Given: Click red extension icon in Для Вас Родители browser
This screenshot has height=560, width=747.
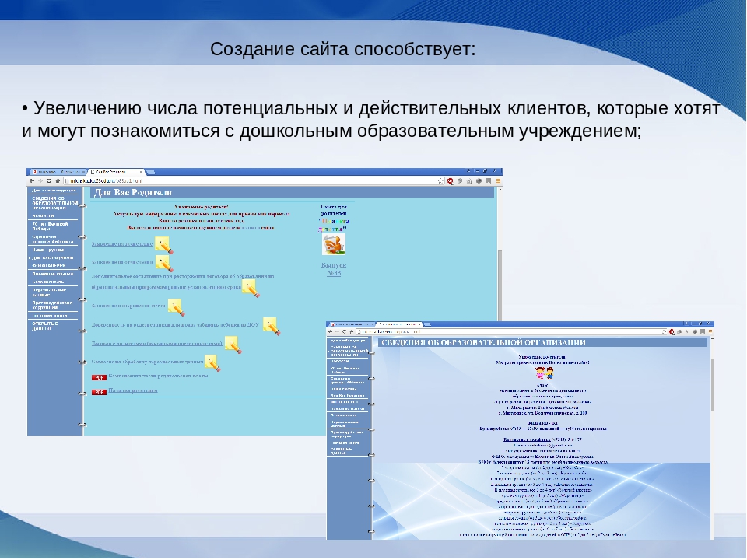Looking at the screenshot, I should click(451, 181).
